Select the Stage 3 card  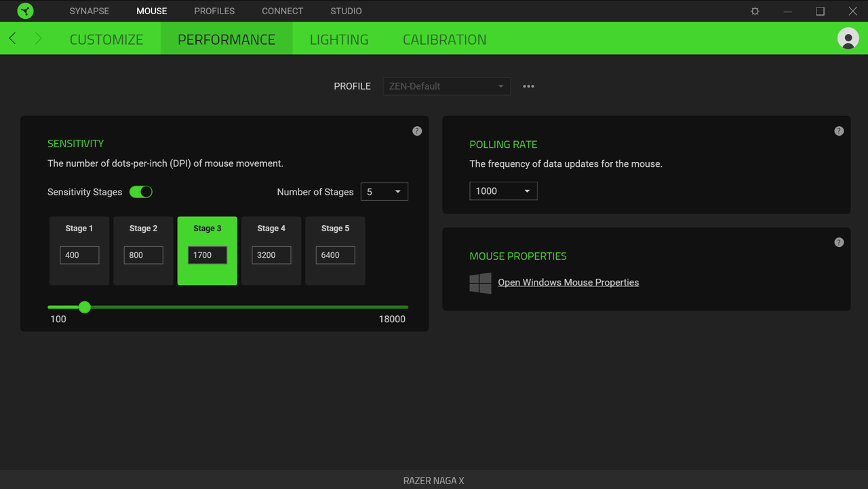pos(208,251)
